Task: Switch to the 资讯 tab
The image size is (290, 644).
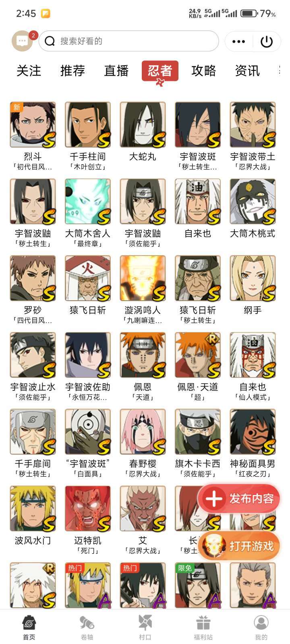Action: (247, 71)
